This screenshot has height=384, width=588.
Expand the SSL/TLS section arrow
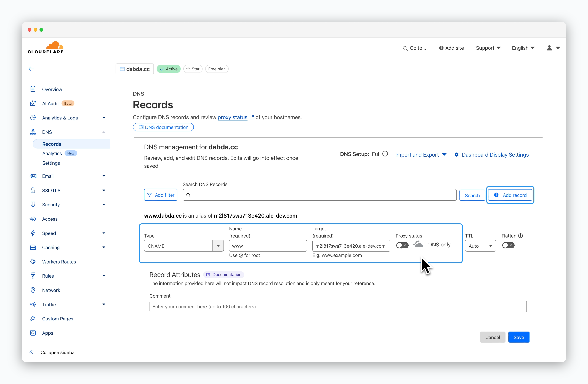(x=104, y=190)
